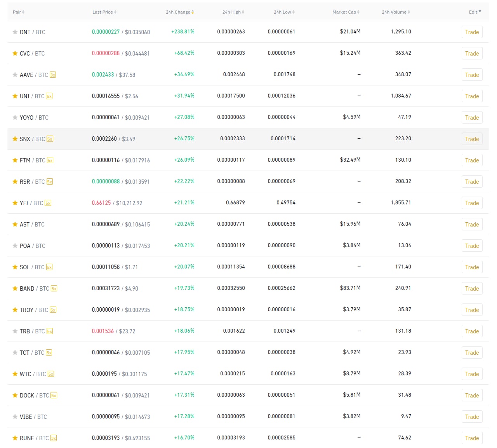
Task: Click the star icon beside DOCK / BTC
Action: (15, 395)
